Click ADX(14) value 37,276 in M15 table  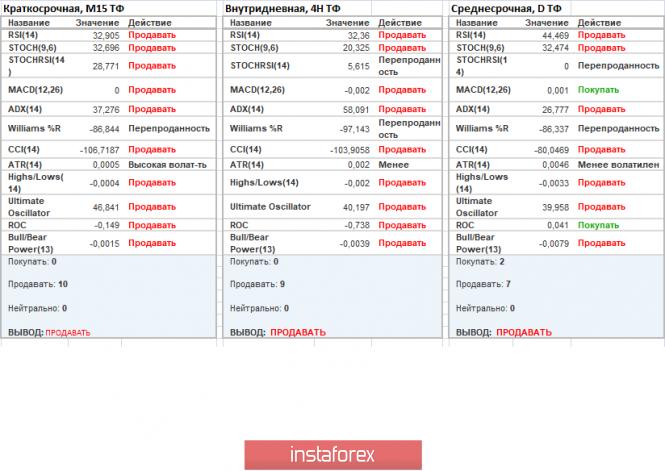click(106, 110)
